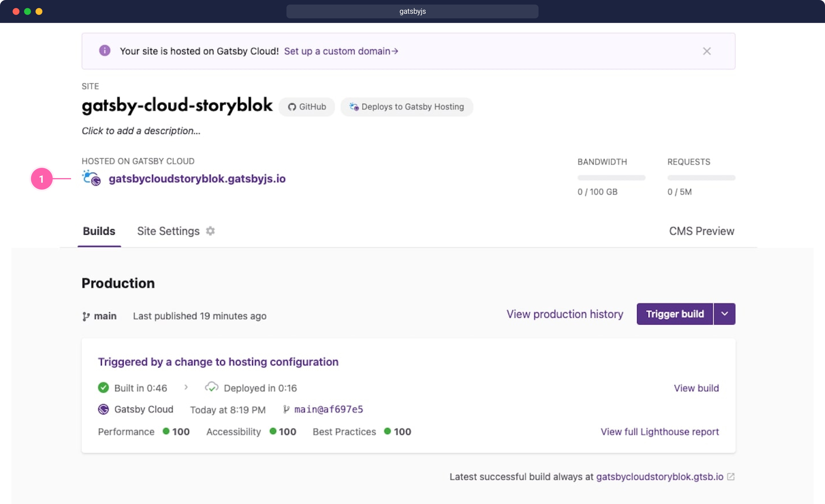Open the gatsbycloudstoryblok.gtsb.io link

[x=660, y=477]
